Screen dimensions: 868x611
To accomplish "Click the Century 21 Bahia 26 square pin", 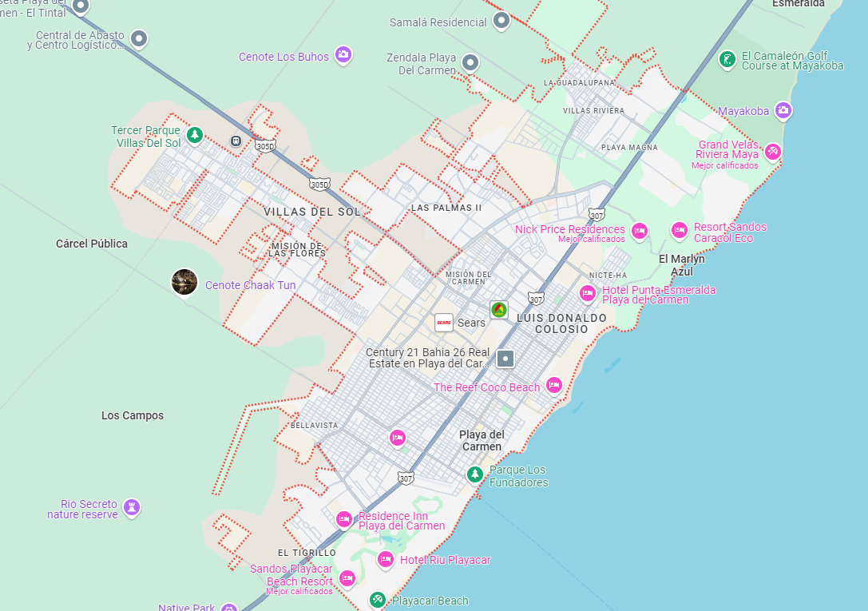I will pos(505,359).
